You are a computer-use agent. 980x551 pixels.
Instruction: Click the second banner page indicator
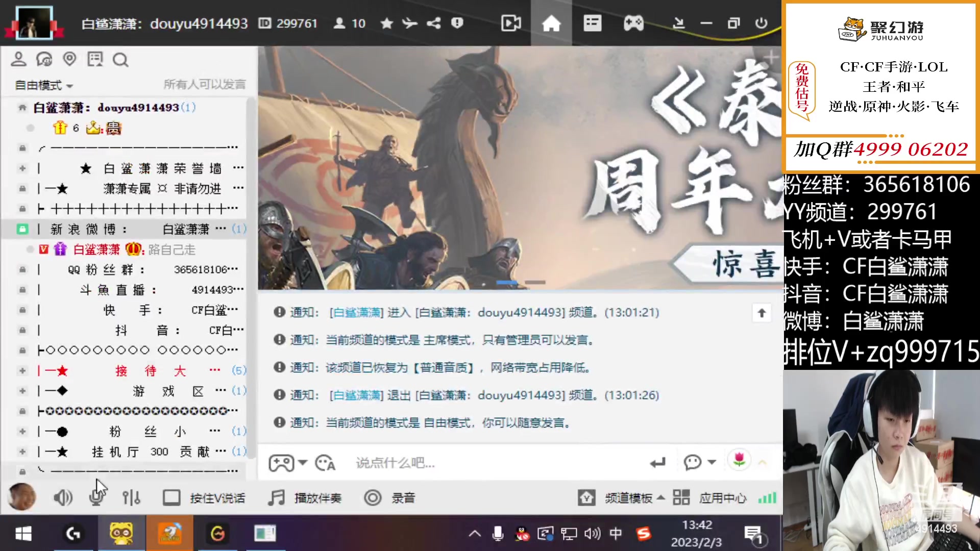(535, 282)
